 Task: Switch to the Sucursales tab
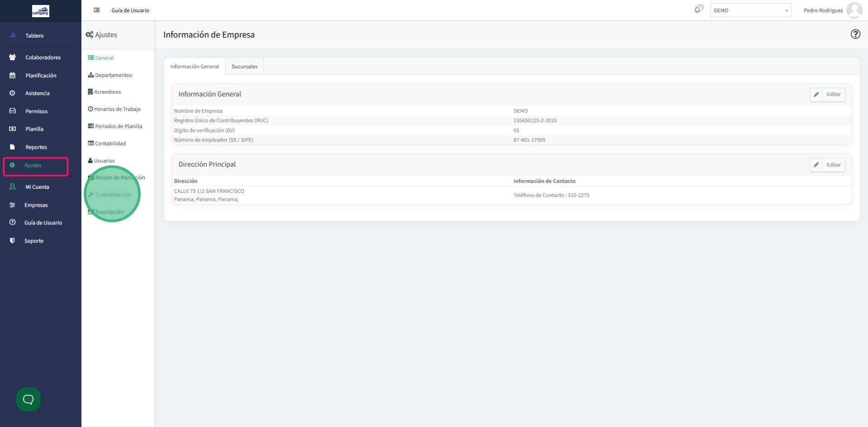click(244, 66)
